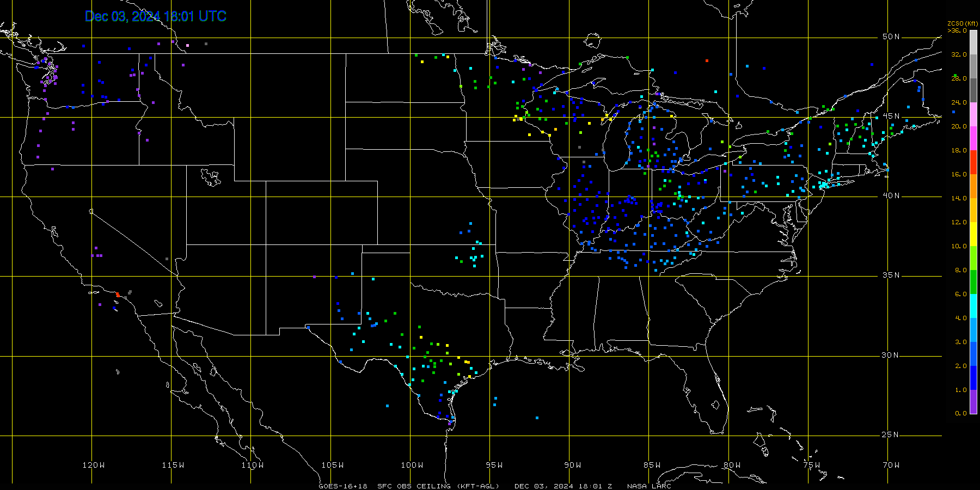980x490 pixels.
Task: Click the 1.0 color bar label
Action: point(961,390)
